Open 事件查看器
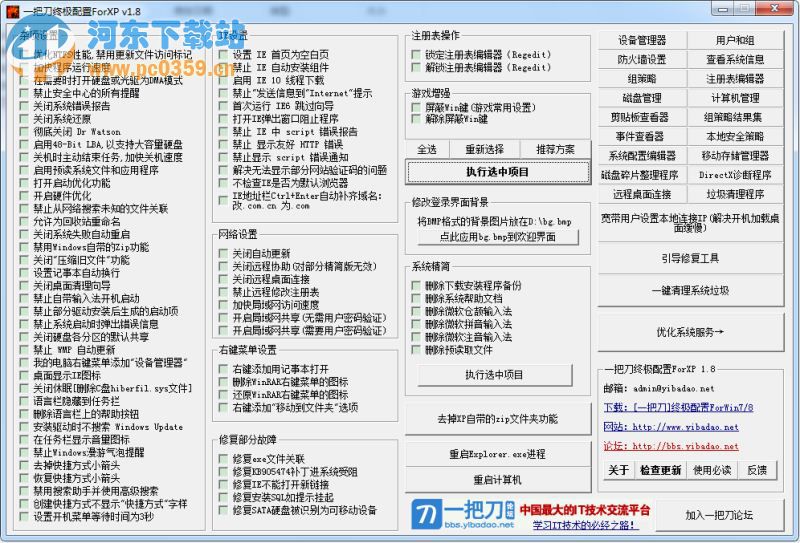The width and height of the screenshot is (800, 543). click(642, 137)
